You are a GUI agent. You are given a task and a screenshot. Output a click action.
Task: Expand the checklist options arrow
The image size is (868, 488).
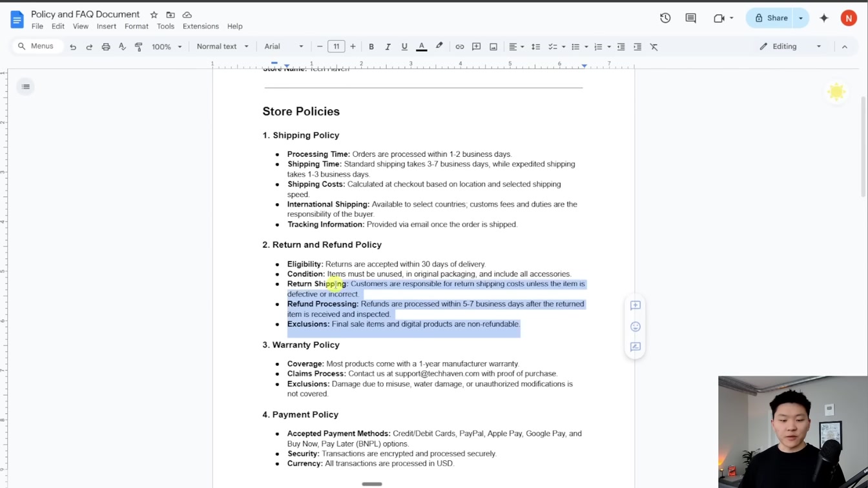563,46
